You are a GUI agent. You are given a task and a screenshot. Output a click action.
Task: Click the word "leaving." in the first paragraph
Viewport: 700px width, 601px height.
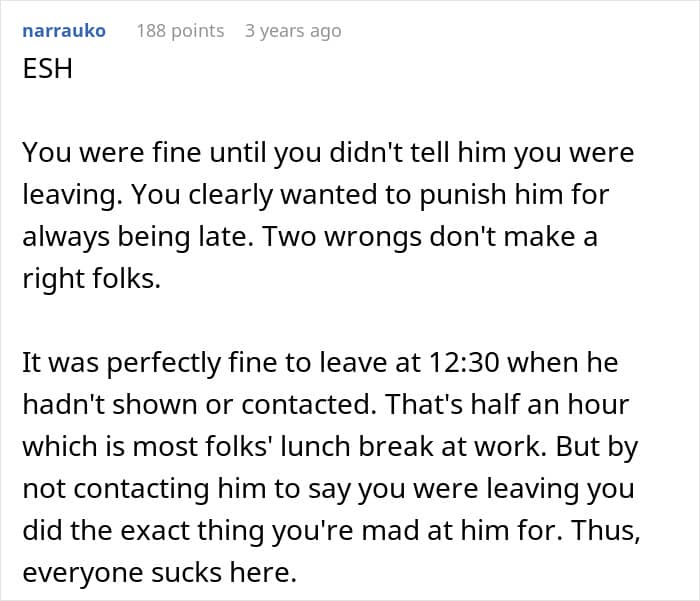click(73, 195)
